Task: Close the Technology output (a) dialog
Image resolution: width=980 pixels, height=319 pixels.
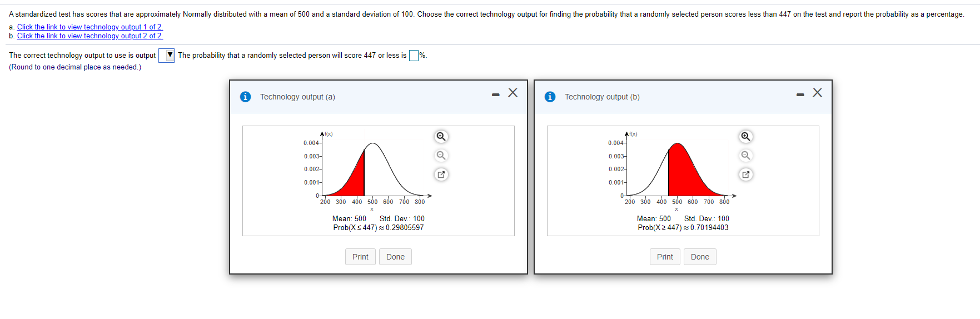Action: click(513, 93)
